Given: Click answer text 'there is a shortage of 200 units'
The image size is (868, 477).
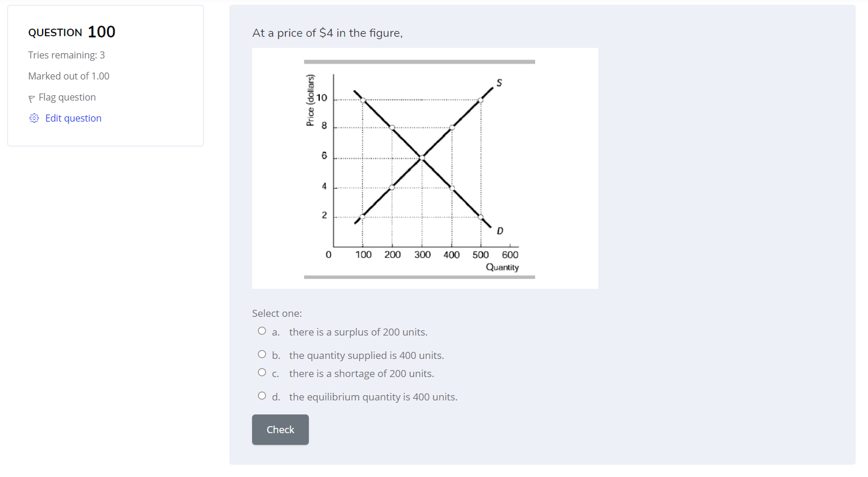Looking at the screenshot, I should pos(361,374).
